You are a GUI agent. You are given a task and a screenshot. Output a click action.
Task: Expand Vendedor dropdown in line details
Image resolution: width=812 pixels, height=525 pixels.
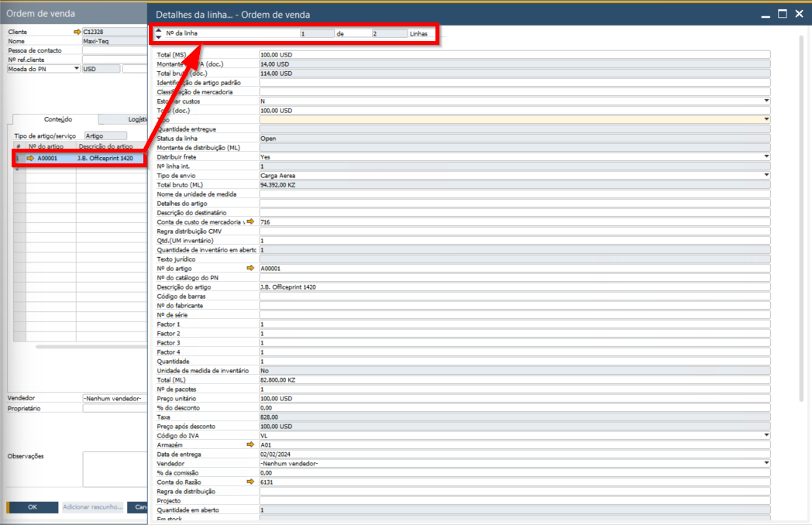pyautogui.click(x=766, y=463)
